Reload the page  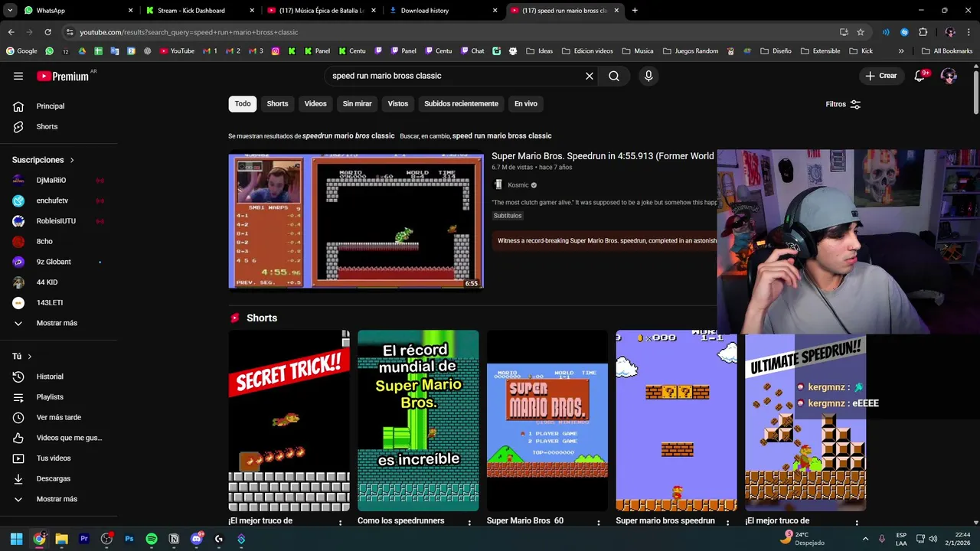[x=47, y=32]
